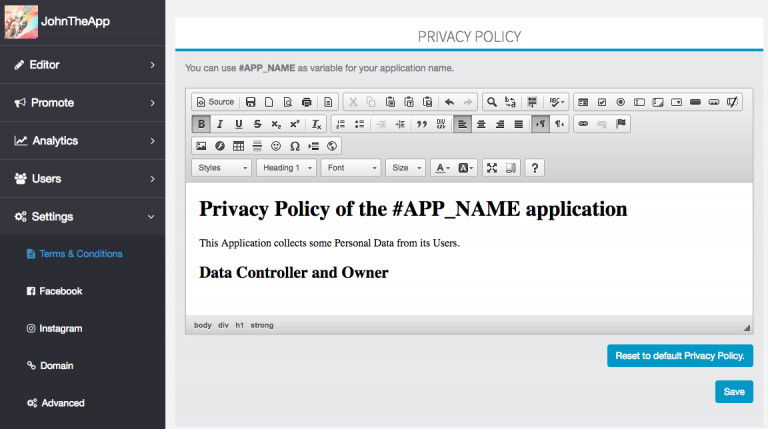
Task: Click the Find magnifier icon
Action: point(491,101)
